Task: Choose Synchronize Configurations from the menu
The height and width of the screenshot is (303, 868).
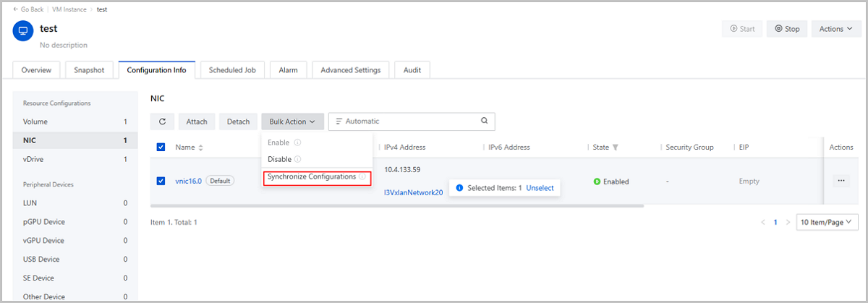Action: coord(312,177)
